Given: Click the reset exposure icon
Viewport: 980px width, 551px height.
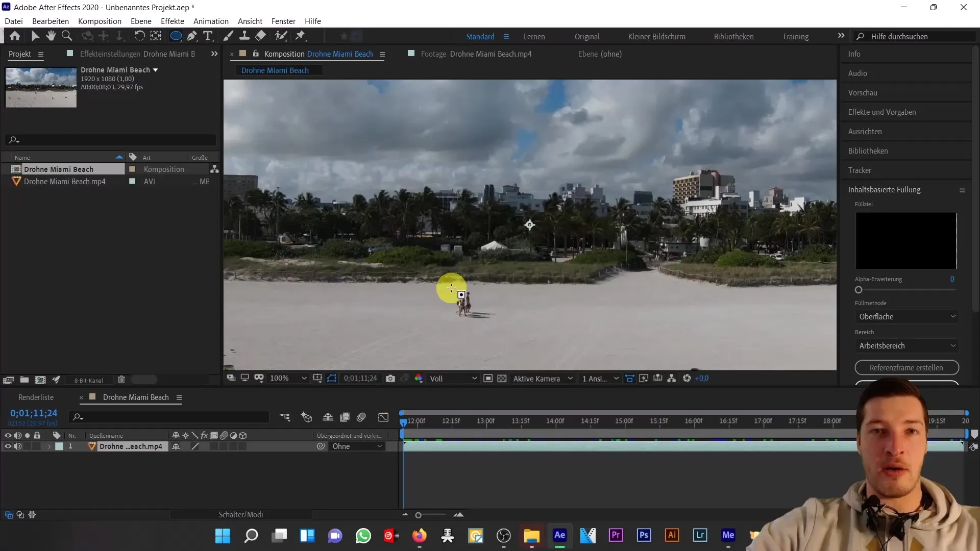Looking at the screenshot, I should (x=687, y=379).
